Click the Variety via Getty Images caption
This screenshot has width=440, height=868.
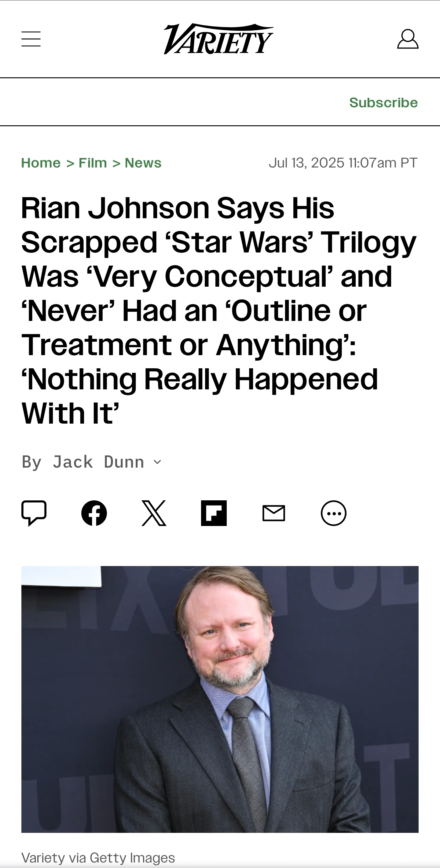98,858
